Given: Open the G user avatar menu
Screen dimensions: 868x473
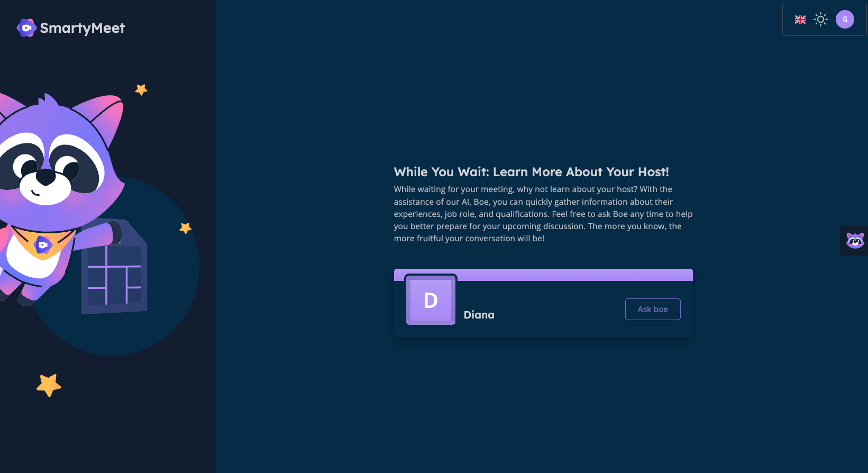Looking at the screenshot, I should [x=845, y=20].
